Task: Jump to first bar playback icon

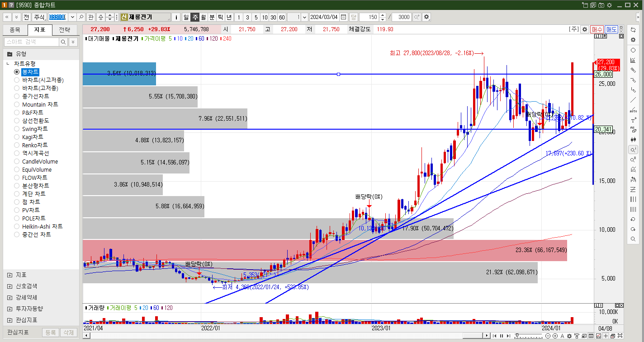Action: [x=495, y=336]
